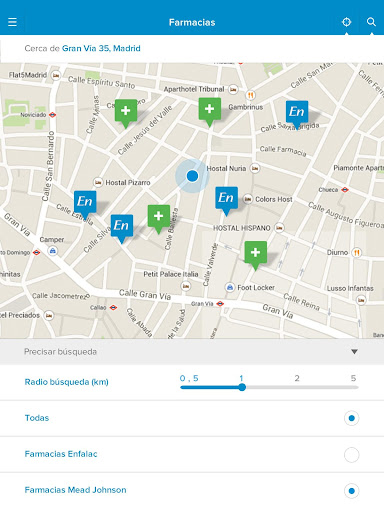Open search with the magnifier icon
384x512 pixels.
(x=371, y=22)
